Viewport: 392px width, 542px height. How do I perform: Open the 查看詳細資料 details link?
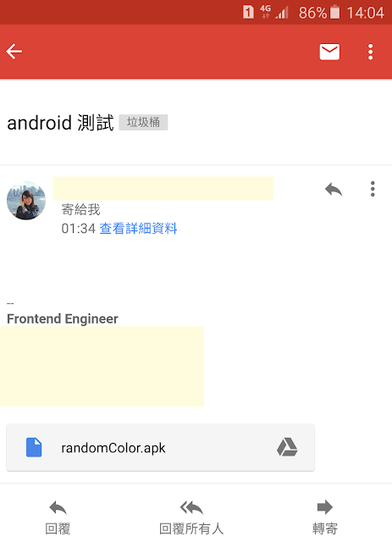point(138,229)
